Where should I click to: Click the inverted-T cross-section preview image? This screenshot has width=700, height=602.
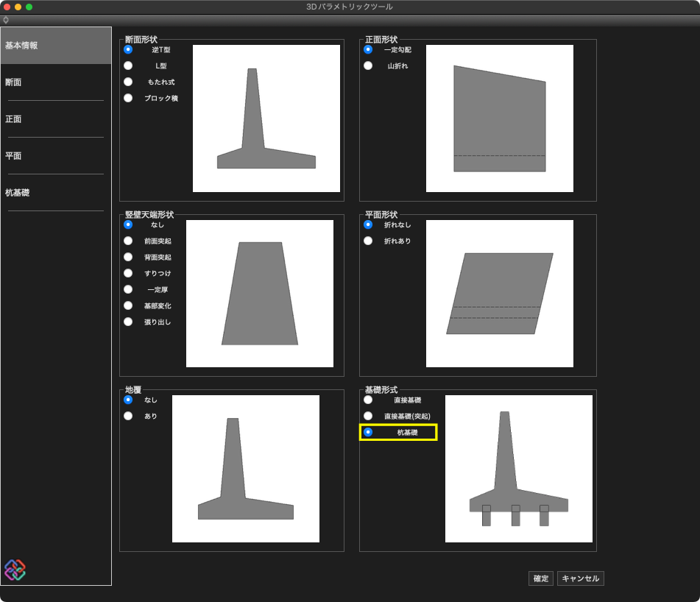[x=266, y=118]
